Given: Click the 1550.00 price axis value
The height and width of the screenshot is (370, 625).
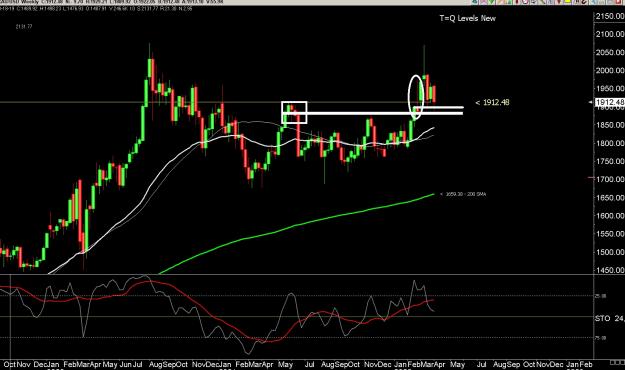Looking at the screenshot, I should 610,234.
